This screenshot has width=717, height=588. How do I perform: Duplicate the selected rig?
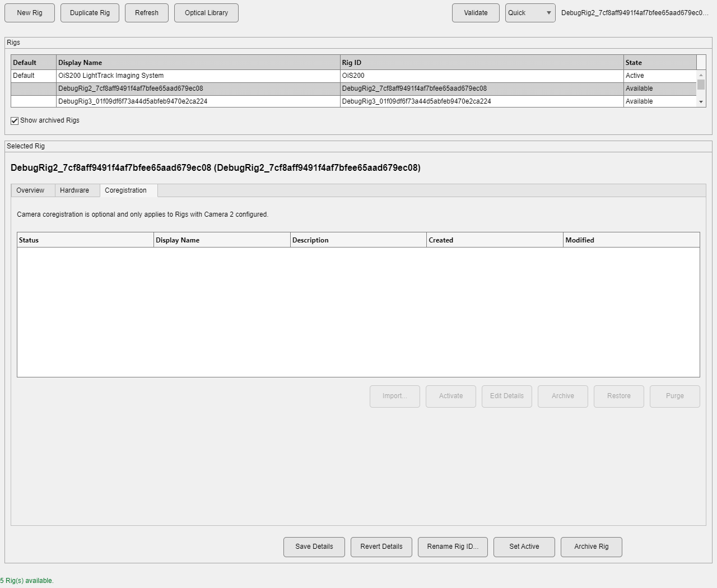(90, 13)
